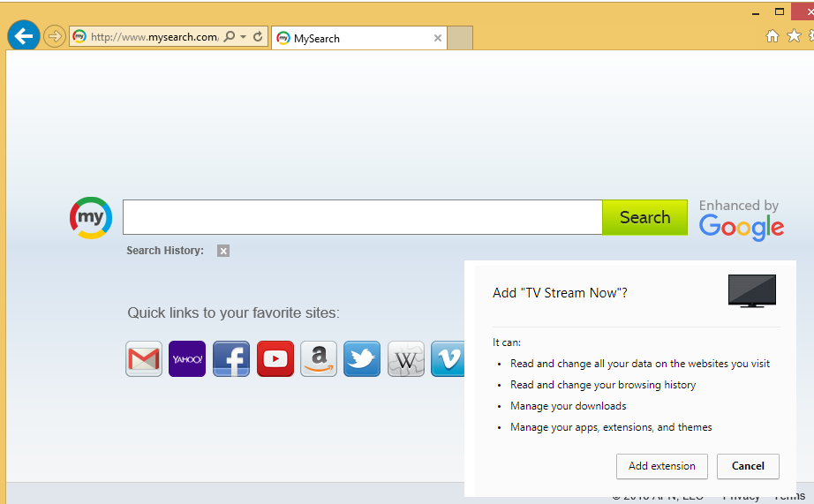
Task: Open the Wikipedia quick link icon
Action: (x=406, y=359)
